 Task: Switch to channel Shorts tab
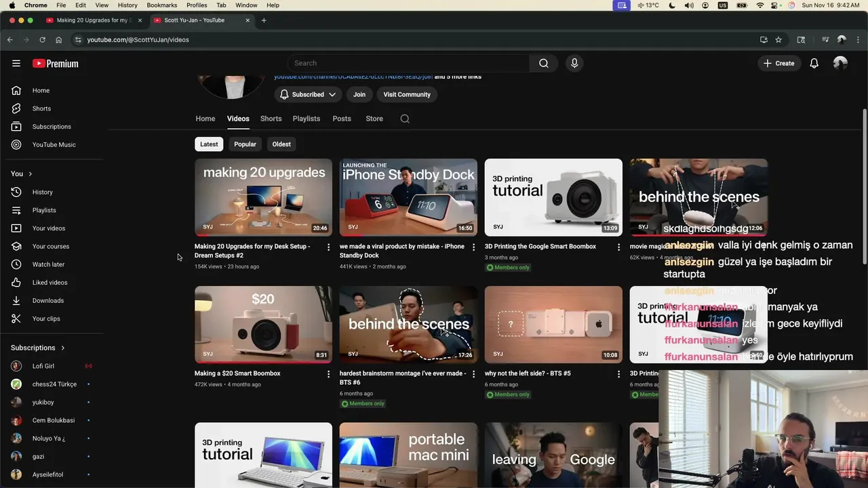pyautogui.click(x=271, y=119)
